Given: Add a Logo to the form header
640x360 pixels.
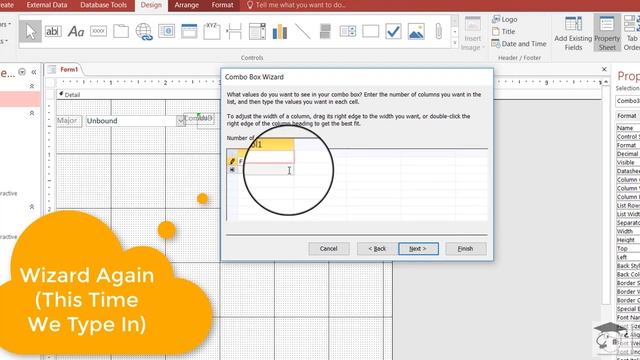Looking at the screenshot, I should click(504, 19).
